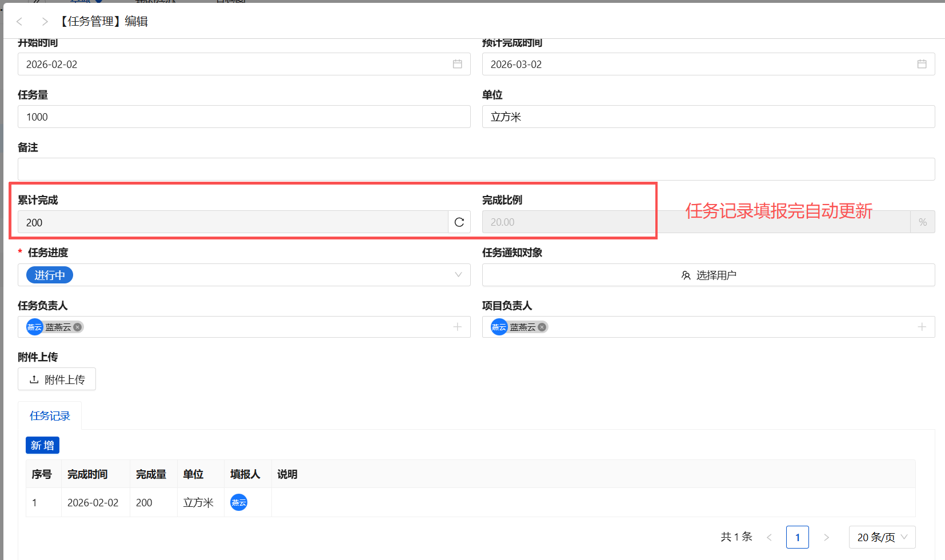Open the 20条/页 page size dropdown
Image resolution: width=945 pixels, height=560 pixels.
tap(882, 537)
